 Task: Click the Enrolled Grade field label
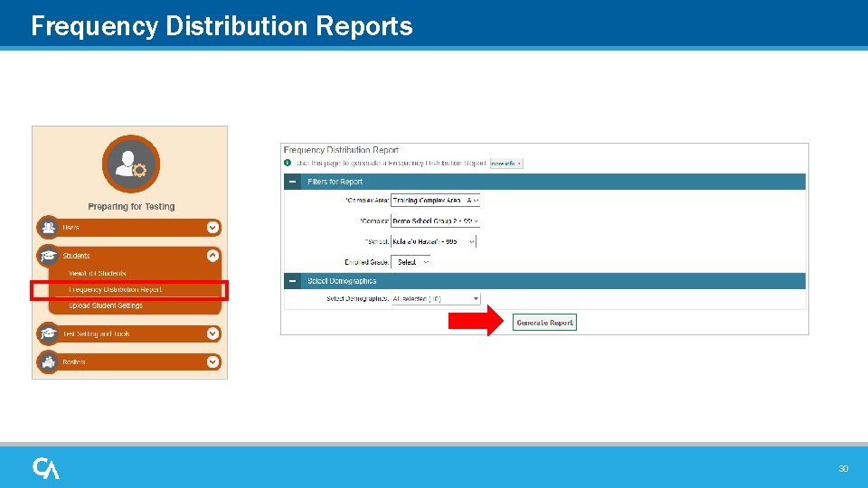point(366,262)
